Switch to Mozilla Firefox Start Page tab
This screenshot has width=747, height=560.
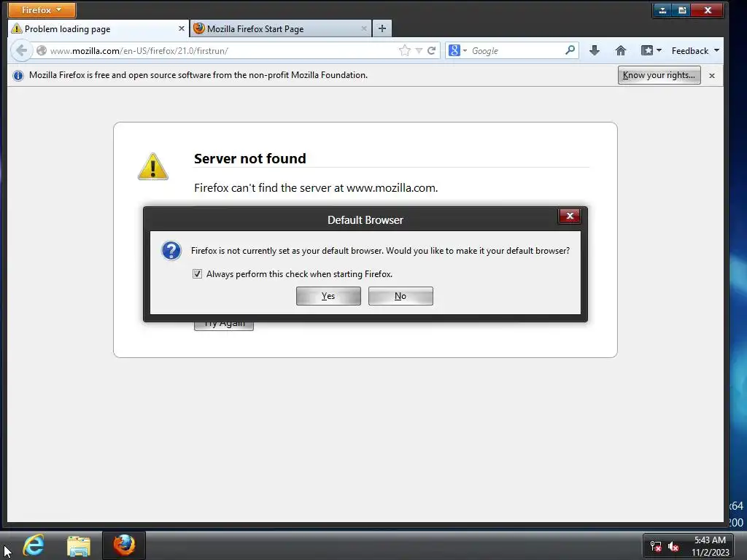click(280, 28)
